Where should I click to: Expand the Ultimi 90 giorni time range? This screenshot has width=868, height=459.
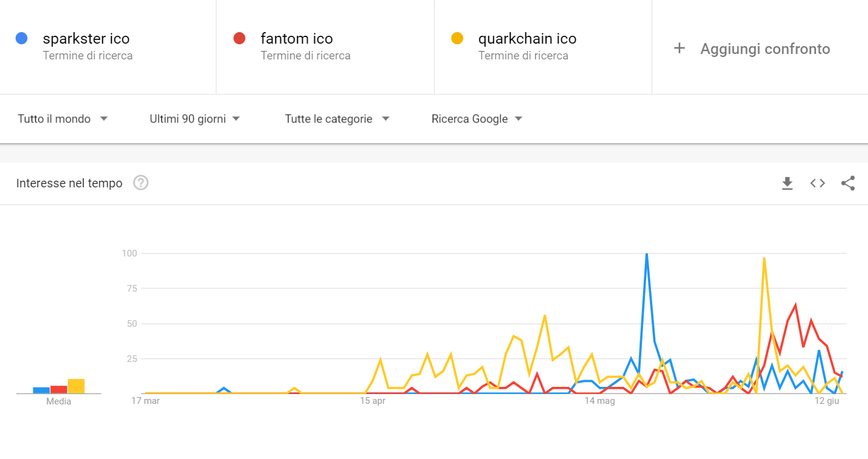coord(195,119)
